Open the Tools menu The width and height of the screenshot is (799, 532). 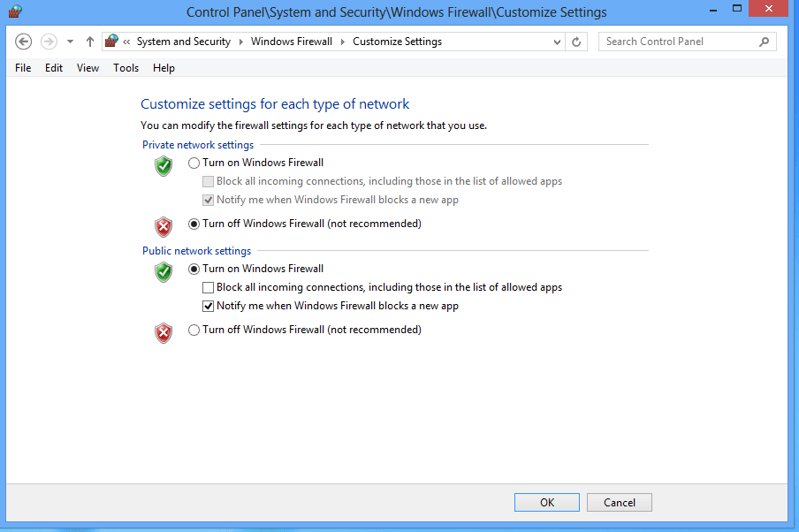[126, 68]
